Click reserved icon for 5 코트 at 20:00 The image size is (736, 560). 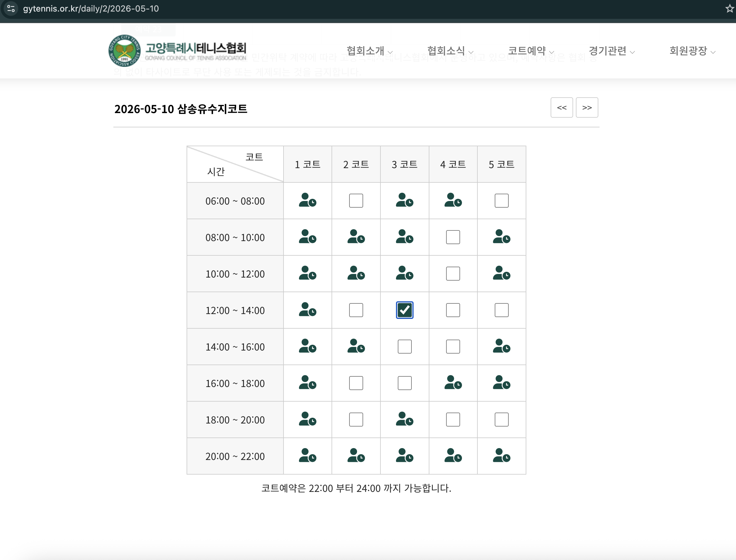click(501, 456)
